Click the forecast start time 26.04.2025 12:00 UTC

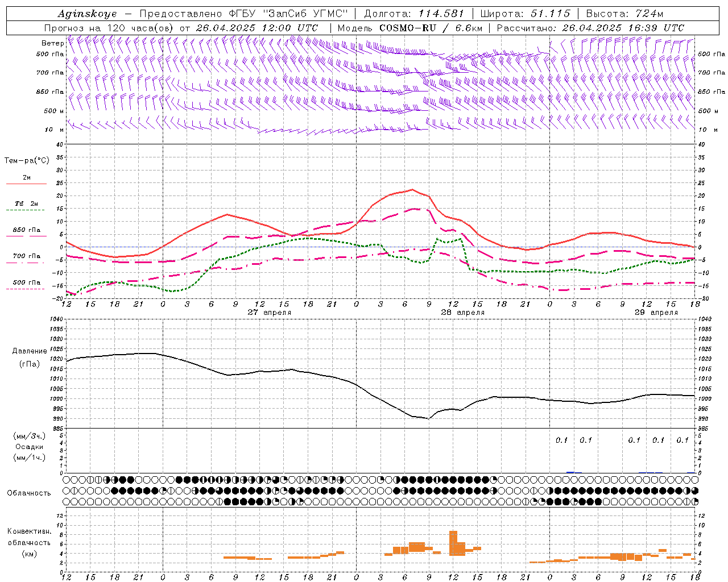[257, 28]
